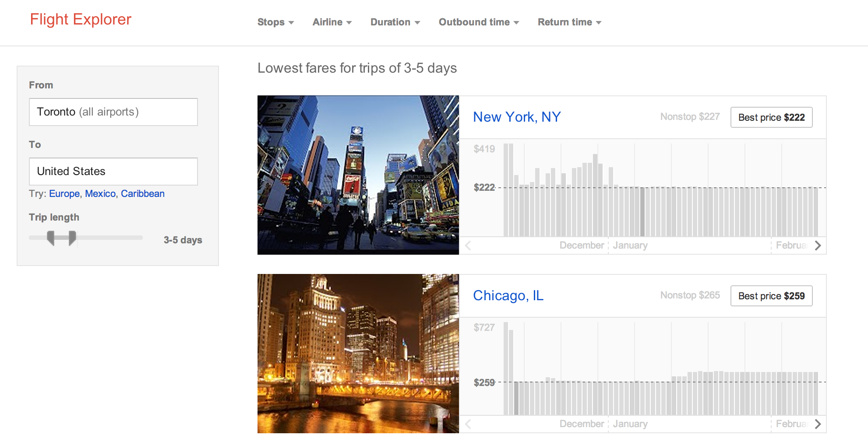868x442 pixels.
Task: Open Chicago, IL destination details
Action: point(508,295)
